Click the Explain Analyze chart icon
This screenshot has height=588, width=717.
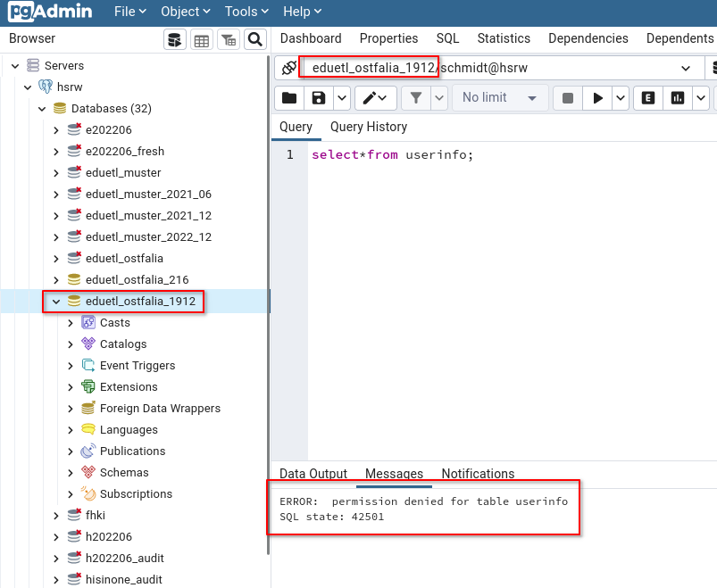point(677,98)
